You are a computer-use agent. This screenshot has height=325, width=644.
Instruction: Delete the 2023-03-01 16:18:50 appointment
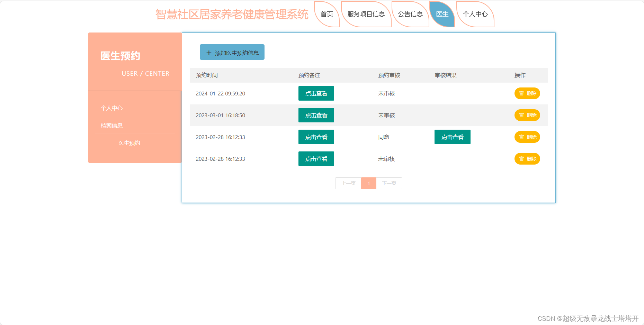[527, 115]
